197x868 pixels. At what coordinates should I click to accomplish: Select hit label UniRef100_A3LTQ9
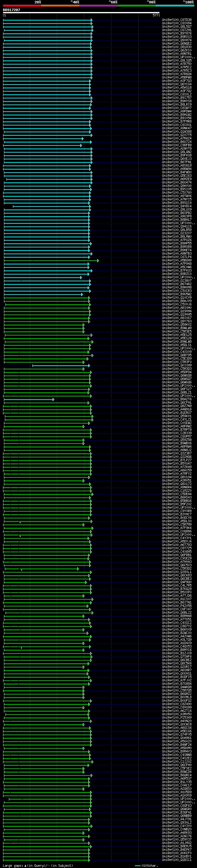pyautogui.click(x=177, y=640)
